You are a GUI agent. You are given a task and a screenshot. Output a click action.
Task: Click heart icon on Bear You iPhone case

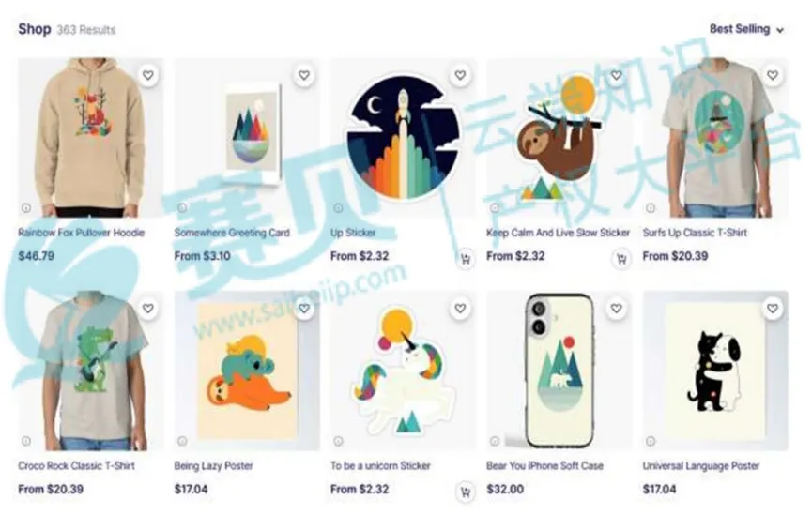click(x=616, y=309)
